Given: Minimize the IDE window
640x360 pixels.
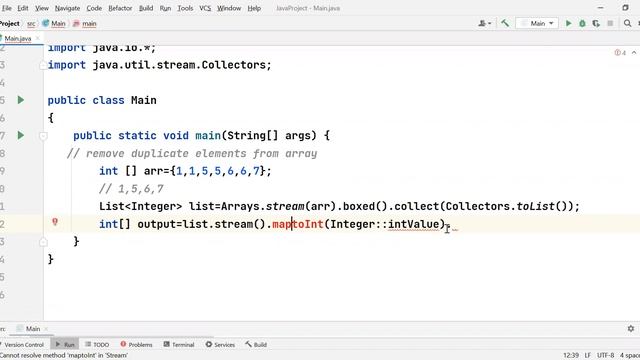Looking at the screenshot, I should [x=600, y=8].
